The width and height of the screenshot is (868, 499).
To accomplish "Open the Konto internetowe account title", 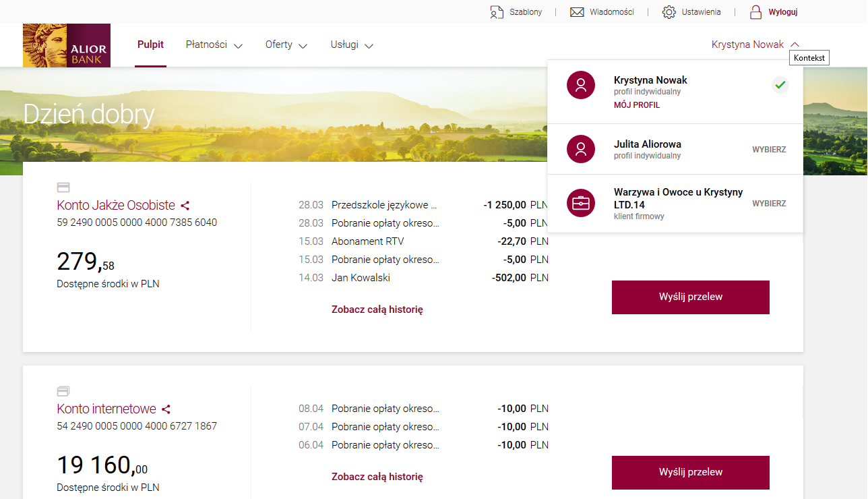I will tap(106, 409).
